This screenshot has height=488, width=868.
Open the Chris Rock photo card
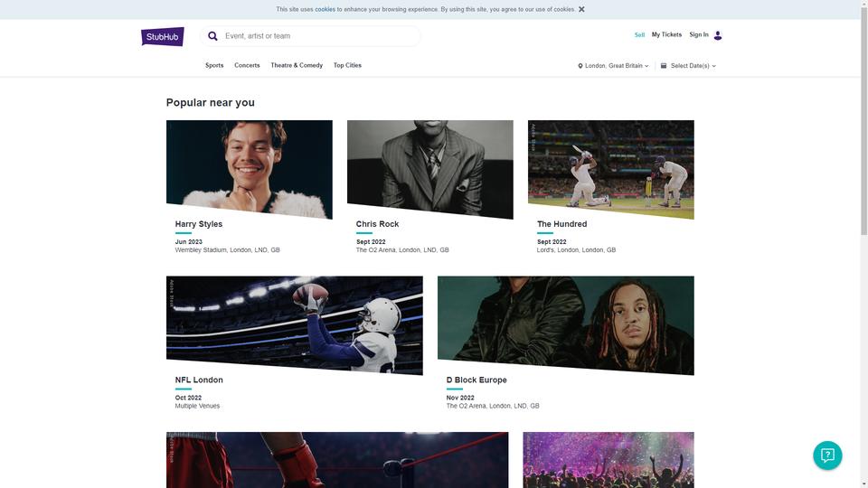(430, 169)
